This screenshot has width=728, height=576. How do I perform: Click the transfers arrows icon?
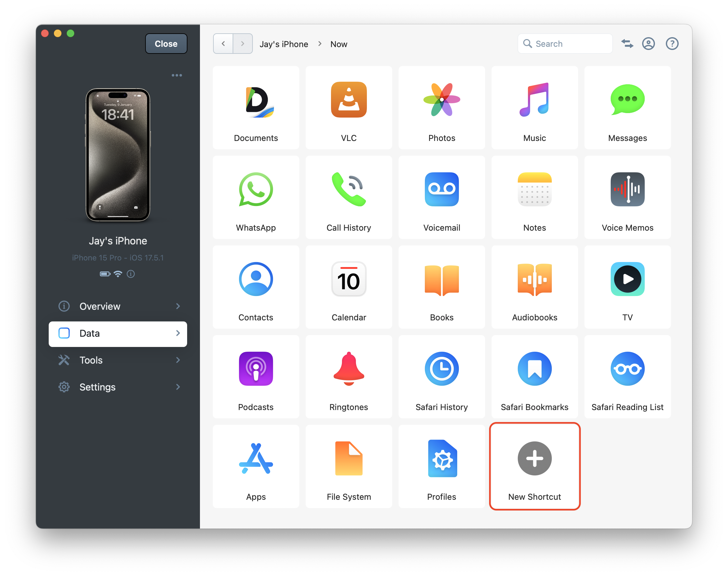click(x=627, y=44)
